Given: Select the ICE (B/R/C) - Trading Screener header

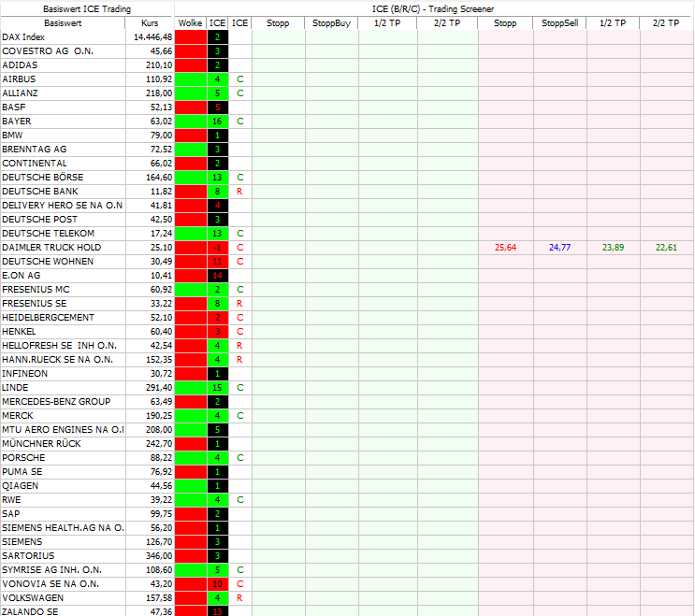Looking at the screenshot, I should pyautogui.click(x=432, y=8).
